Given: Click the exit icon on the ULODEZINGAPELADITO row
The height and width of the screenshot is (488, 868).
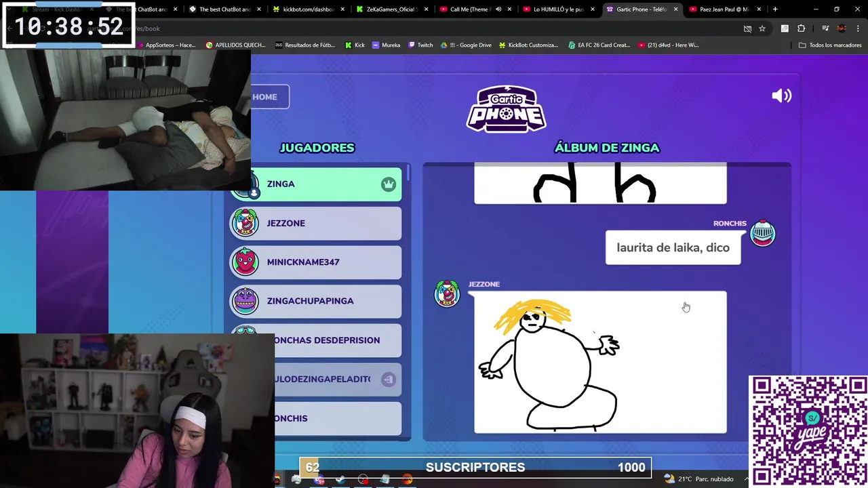Looking at the screenshot, I should click(388, 380).
